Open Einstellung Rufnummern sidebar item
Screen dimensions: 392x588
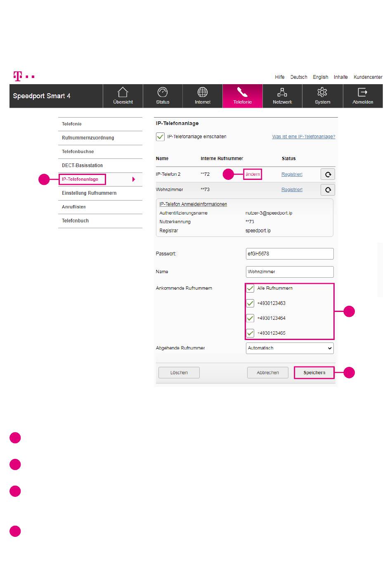[x=100, y=193]
